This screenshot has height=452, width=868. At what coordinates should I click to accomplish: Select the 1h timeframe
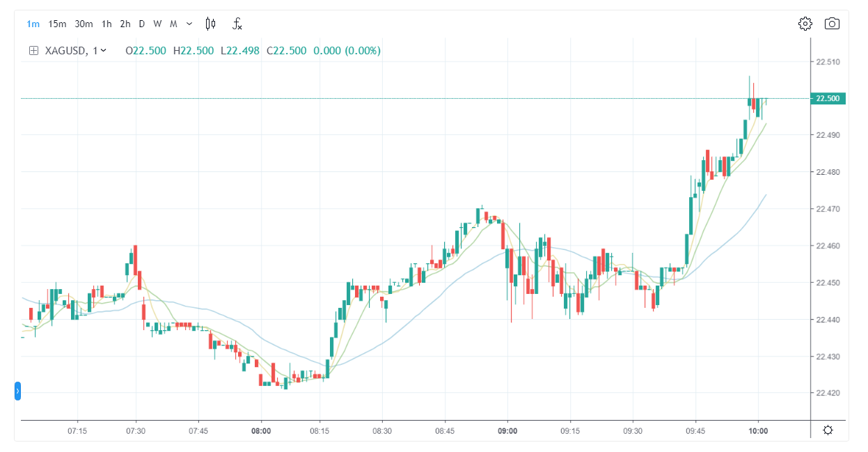[x=106, y=24]
